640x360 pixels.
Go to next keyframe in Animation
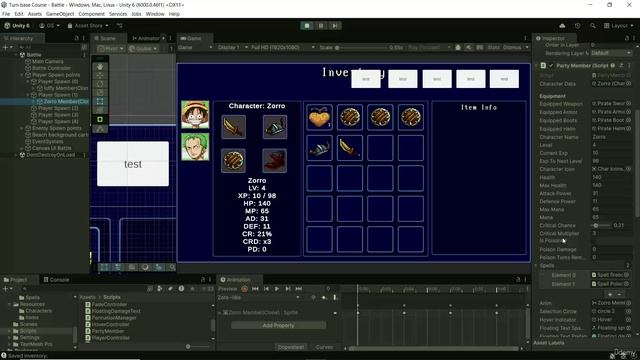[x=288, y=289]
